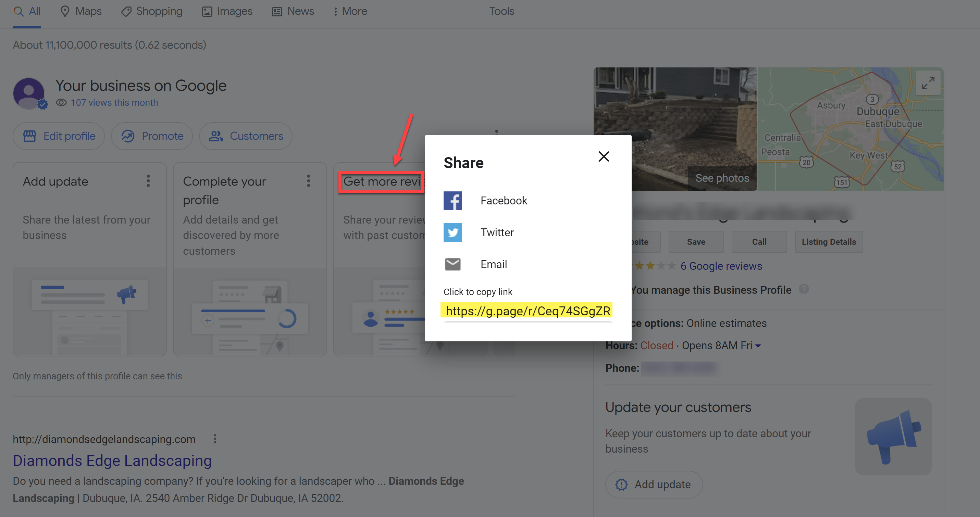Click the announcement icon in Add update button
The width and height of the screenshot is (980, 517).
click(621, 484)
